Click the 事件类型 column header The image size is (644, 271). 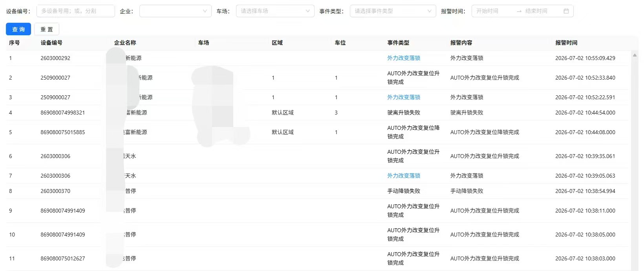[x=398, y=43]
